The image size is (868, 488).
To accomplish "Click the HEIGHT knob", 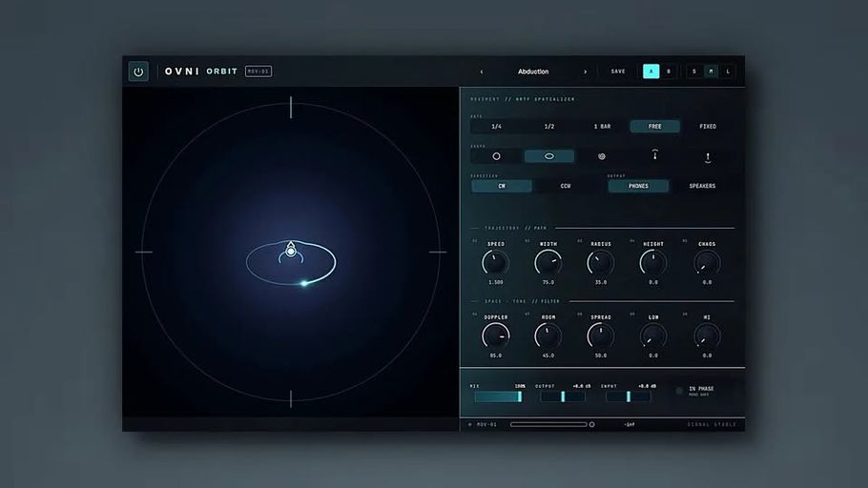I will (653, 263).
